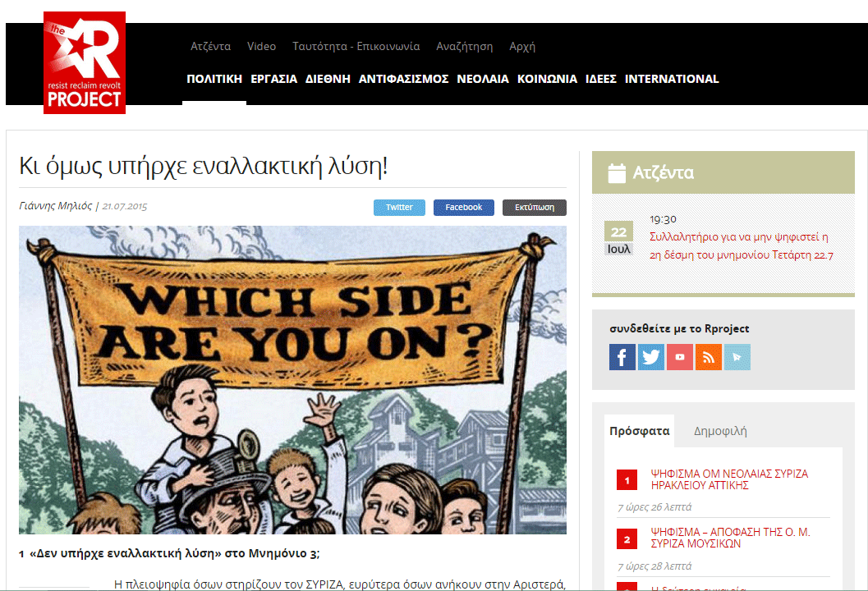
Task: Click the Rproject logo in header
Action: (x=85, y=62)
